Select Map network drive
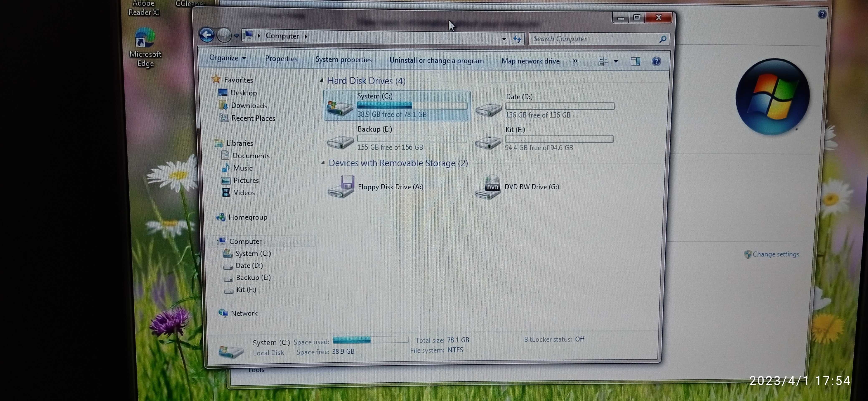The height and width of the screenshot is (401, 868). coord(530,61)
